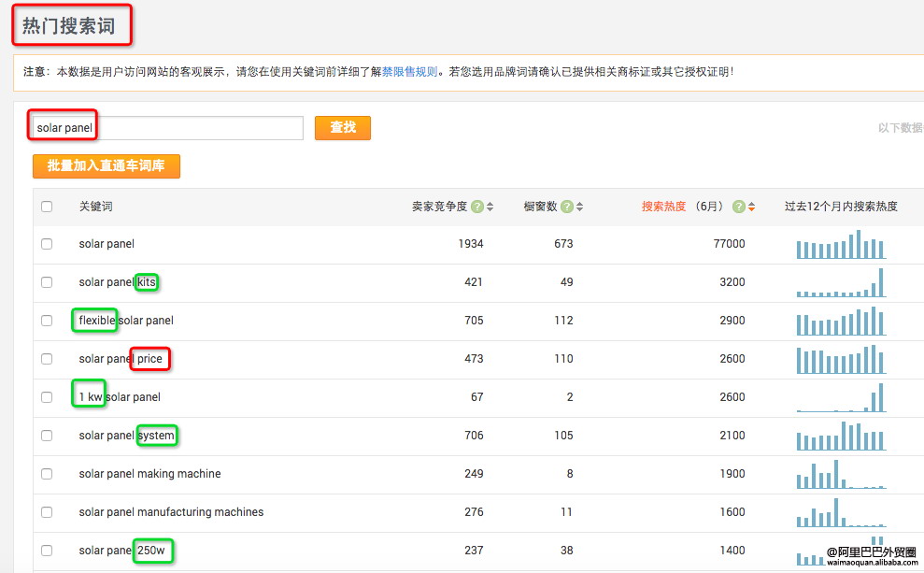Sort by 橱窗数 using sort arrows
Viewport: 924px width, 573px height.
[580, 207]
